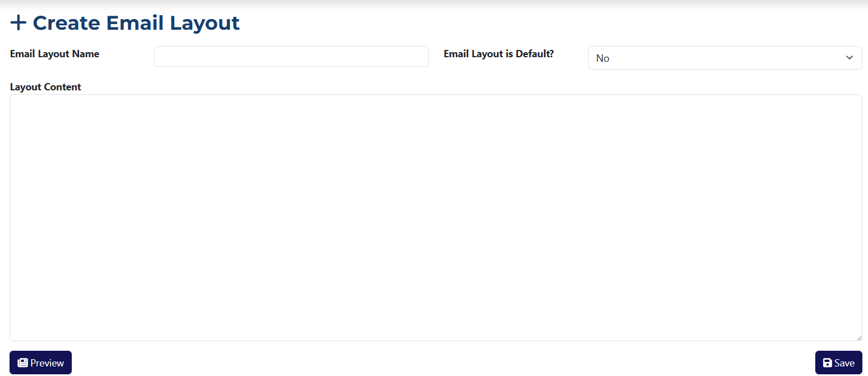Viewport: 868px width, 376px height.
Task: Click the plus icon beside Create Email Layout
Action: (x=19, y=23)
